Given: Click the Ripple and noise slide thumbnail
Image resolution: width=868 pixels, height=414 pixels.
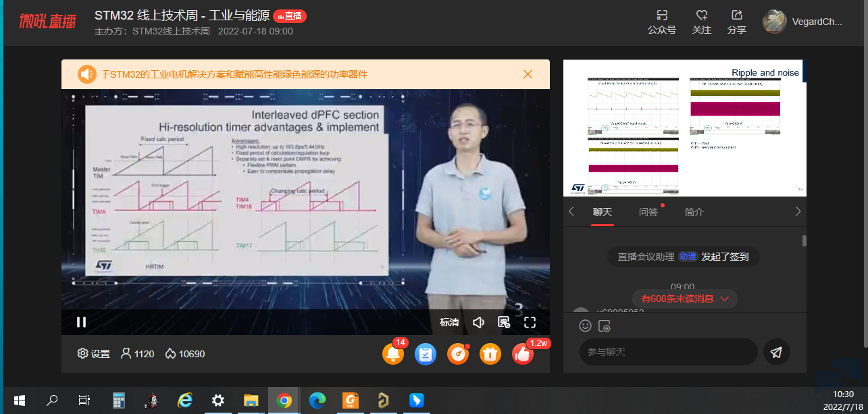Looking at the screenshot, I should point(684,128).
